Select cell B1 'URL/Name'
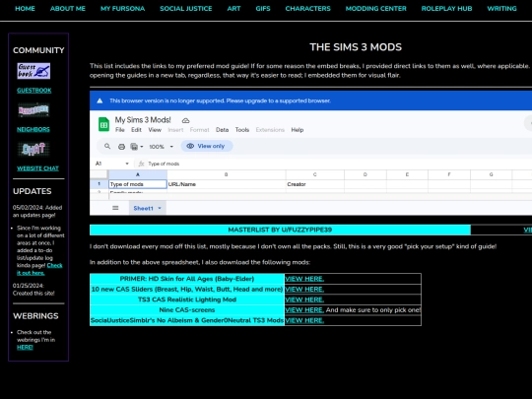This screenshot has height=399, width=532. point(227,184)
